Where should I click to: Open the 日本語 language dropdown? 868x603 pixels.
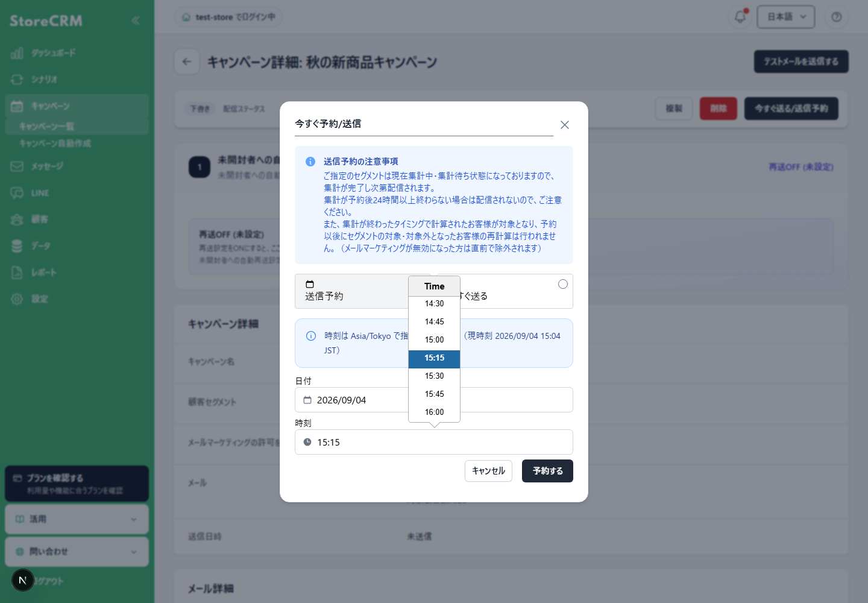click(786, 17)
